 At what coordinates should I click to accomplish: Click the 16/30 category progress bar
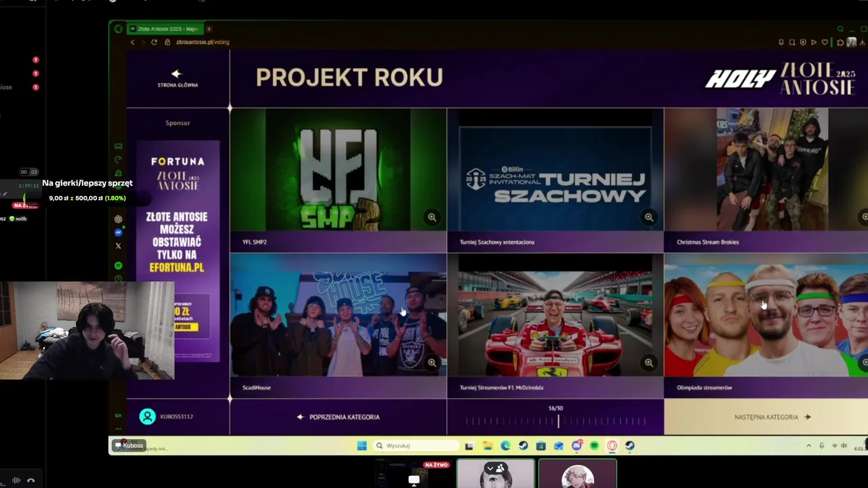555,421
